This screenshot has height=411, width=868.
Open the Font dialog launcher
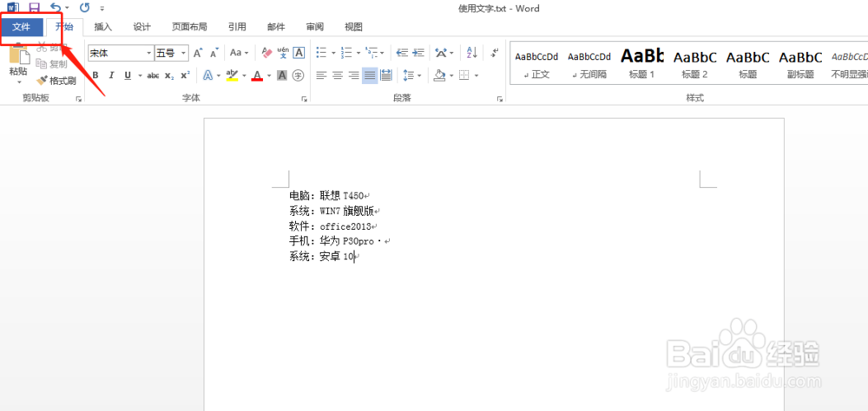click(x=304, y=99)
